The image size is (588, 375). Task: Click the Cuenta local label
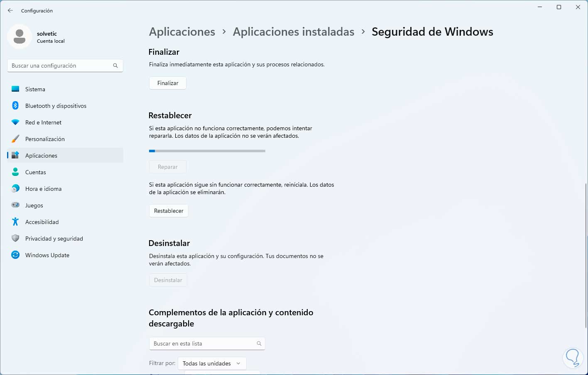51,41
